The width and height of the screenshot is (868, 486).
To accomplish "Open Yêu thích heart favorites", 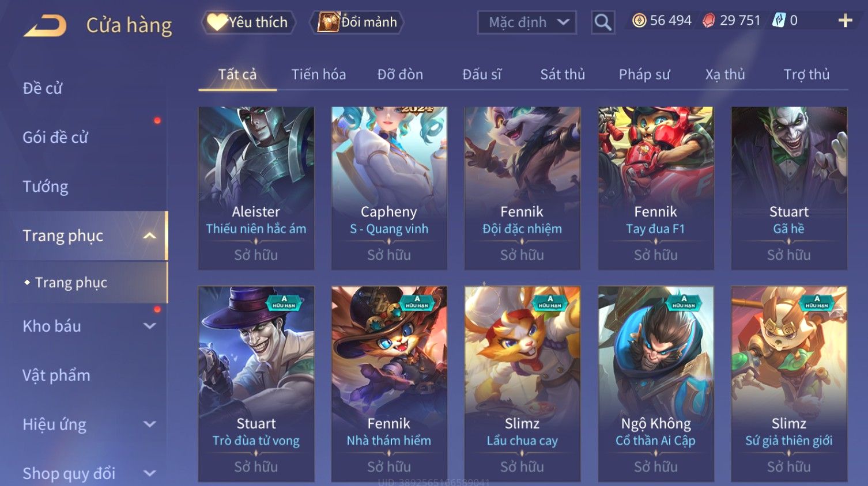I will [x=217, y=22].
